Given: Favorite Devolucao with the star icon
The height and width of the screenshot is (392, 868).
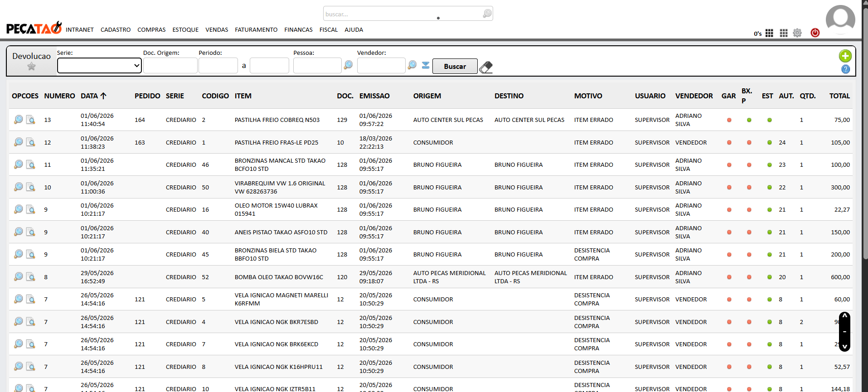Looking at the screenshot, I should pyautogui.click(x=31, y=67).
